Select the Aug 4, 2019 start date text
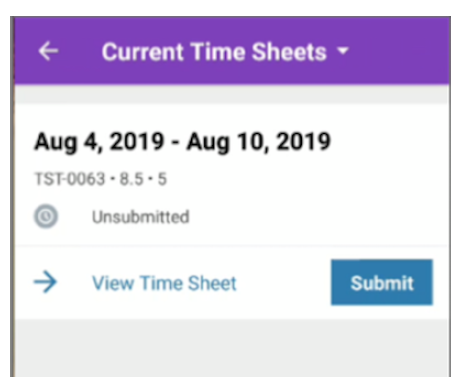Screen dimensions: 468x390 coord(99,142)
